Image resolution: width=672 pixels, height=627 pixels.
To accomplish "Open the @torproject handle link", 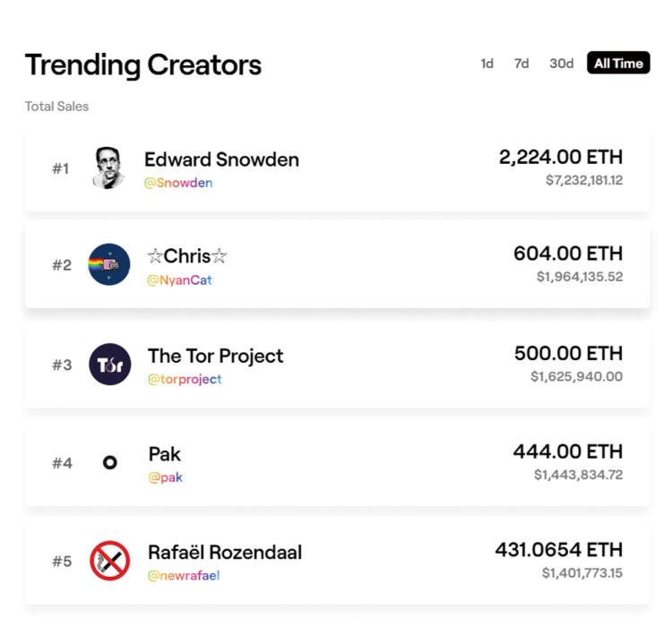I will tap(185, 379).
